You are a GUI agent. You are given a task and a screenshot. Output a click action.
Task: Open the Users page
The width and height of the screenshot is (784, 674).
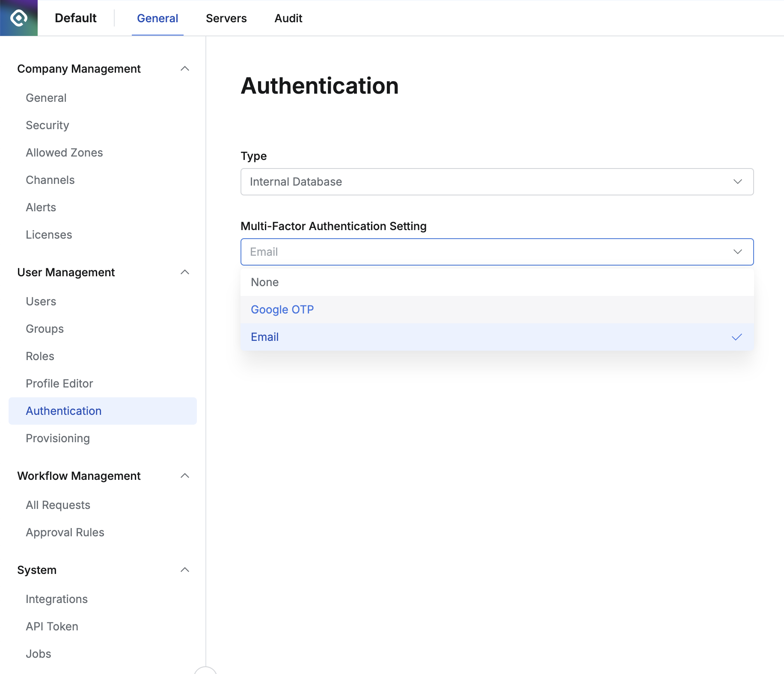(41, 301)
